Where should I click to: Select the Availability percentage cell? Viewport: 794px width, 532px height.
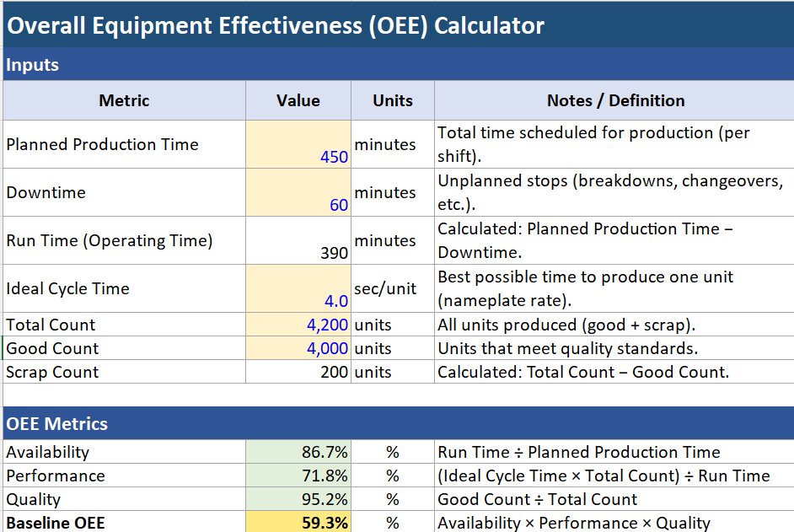click(298, 452)
